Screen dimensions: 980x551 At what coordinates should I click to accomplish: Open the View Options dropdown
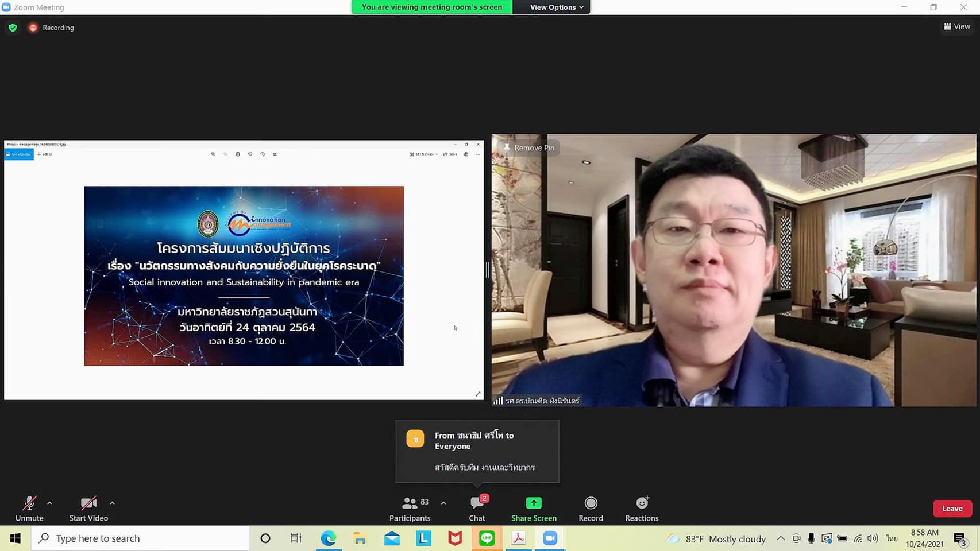[x=555, y=7]
